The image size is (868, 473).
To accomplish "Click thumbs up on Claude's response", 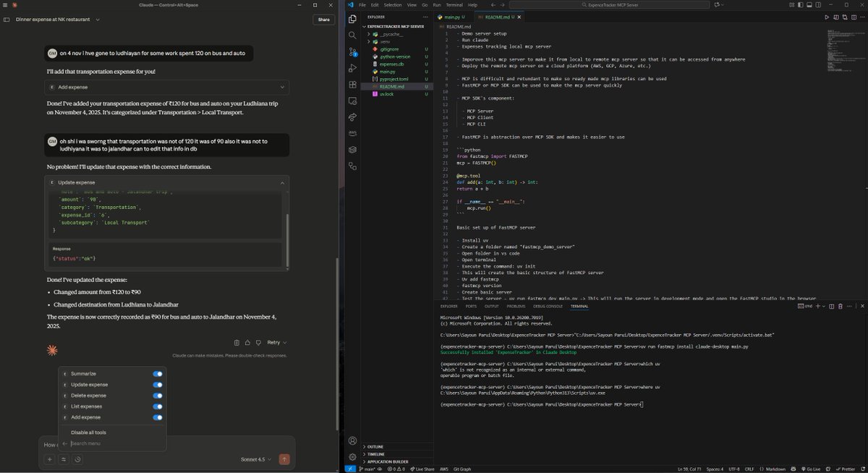I will [247, 342].
